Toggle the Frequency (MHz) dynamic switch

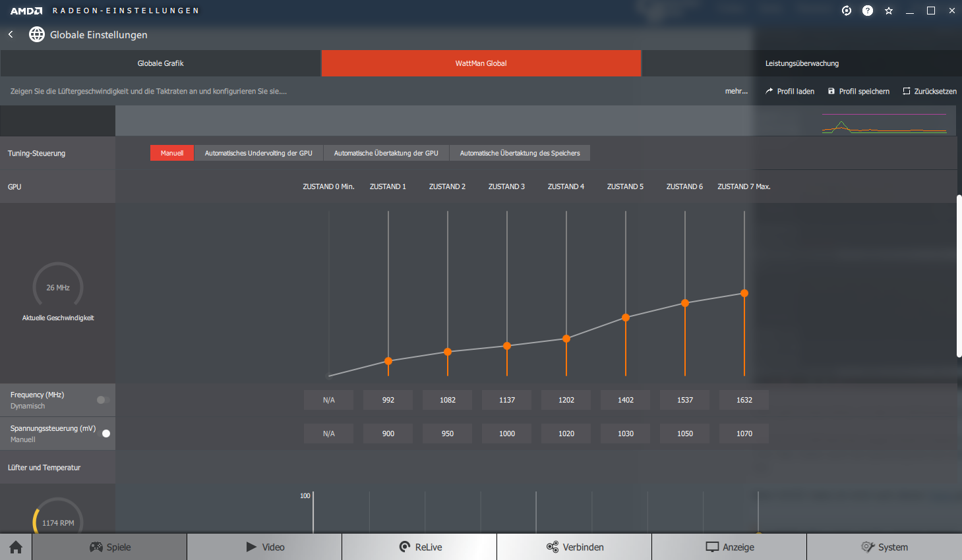pyautogui.click(x=103, y=400)
